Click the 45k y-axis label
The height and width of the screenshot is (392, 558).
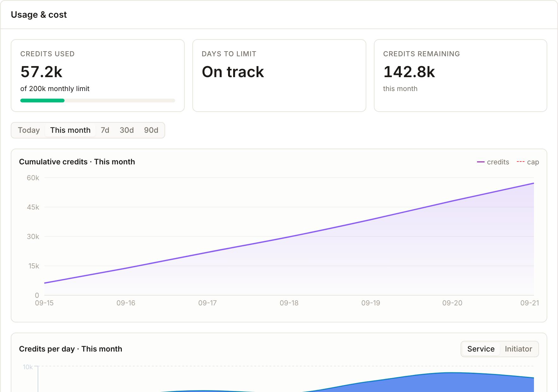(x=33, y=207)
